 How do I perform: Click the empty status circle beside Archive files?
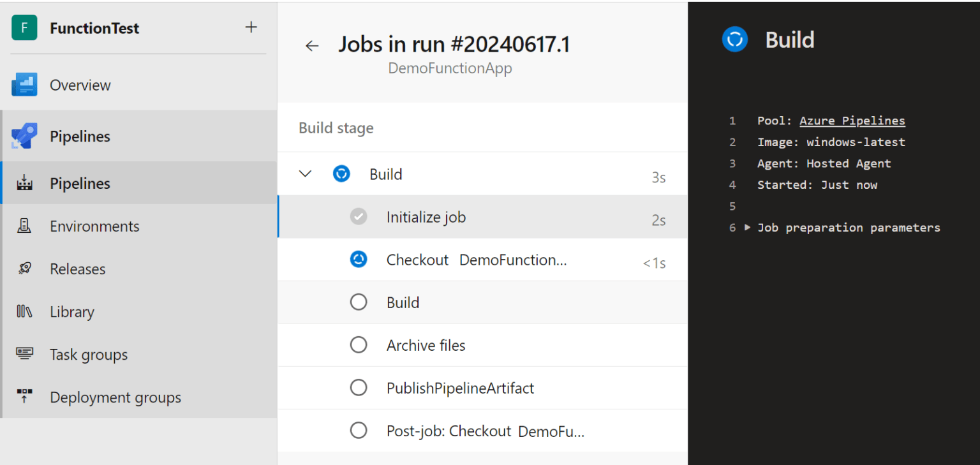tap(359, 344)
